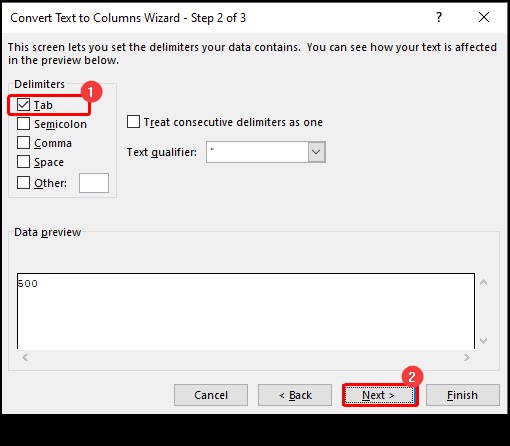The width and height of the screenshot is (510, 446).
Task: Click the 500 value in data preview
Action: (28, 284)
